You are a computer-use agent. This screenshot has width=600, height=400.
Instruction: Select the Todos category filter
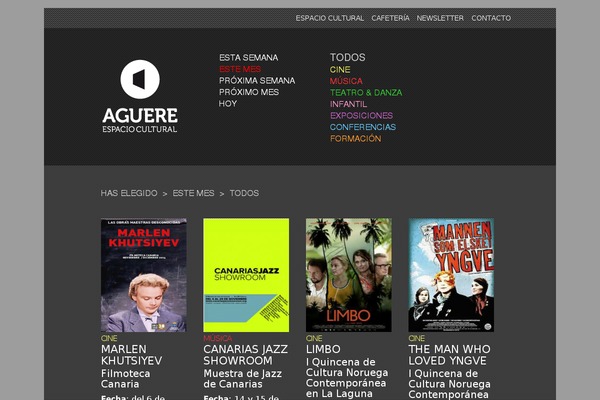pyautogui.click(x=347, y=57)
